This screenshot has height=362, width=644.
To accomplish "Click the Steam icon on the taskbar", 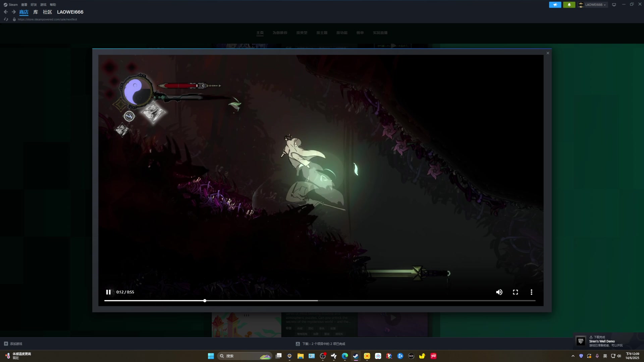I will click(356, 356).
